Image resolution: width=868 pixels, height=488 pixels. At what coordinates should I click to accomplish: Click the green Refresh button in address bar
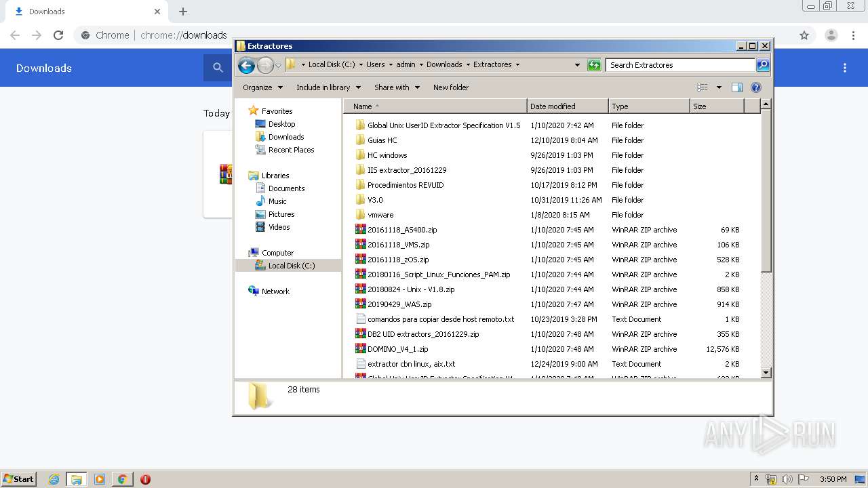click(x=594, y=65)
